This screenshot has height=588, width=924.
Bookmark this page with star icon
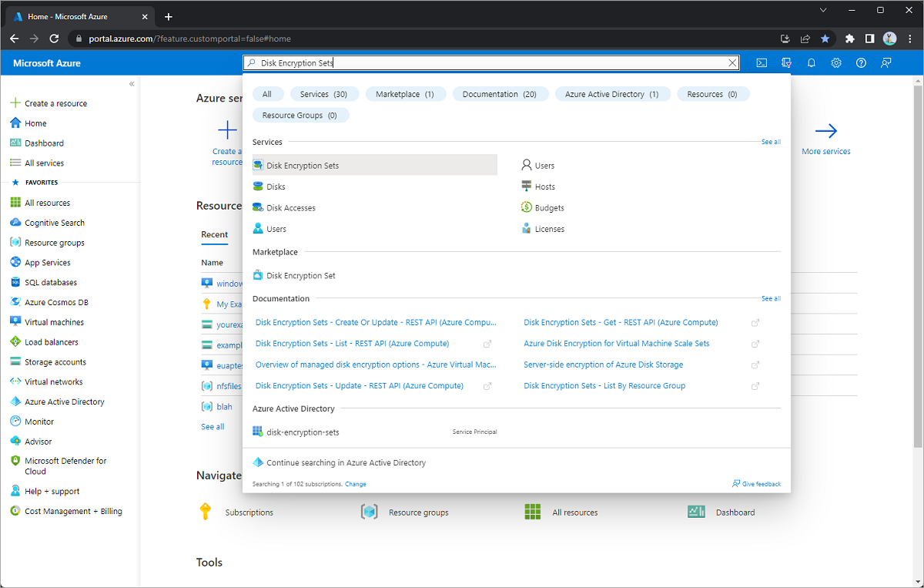[x=825, y=38]
